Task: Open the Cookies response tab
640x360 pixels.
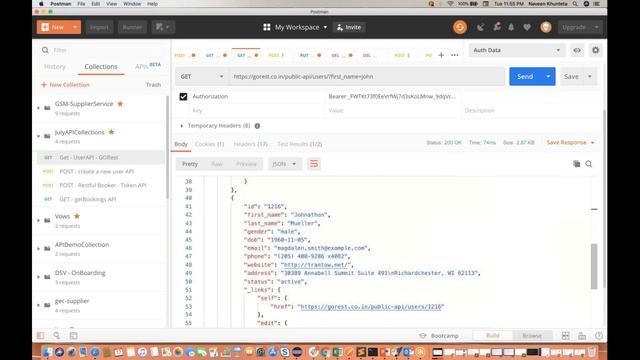Action: (x=209, y=144)
